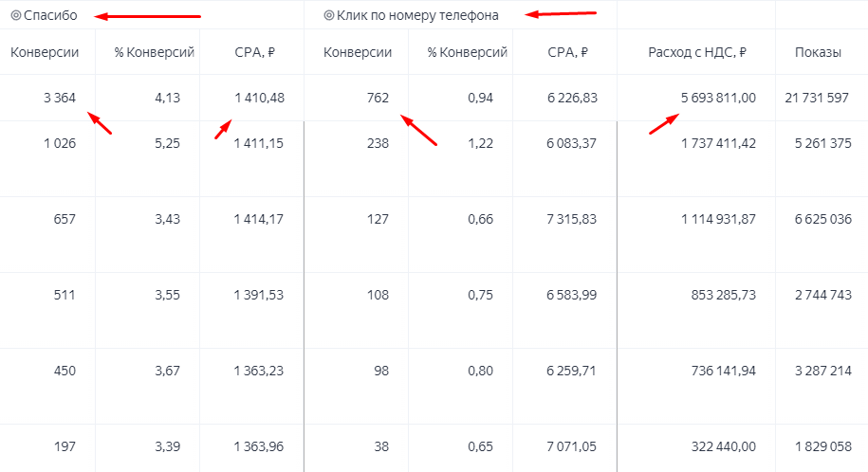Image resolution: width=868 pixels, height=472 pixels.
Task: Click the goal icon beside Клик по номеру телефона
Action: point(329,15)
